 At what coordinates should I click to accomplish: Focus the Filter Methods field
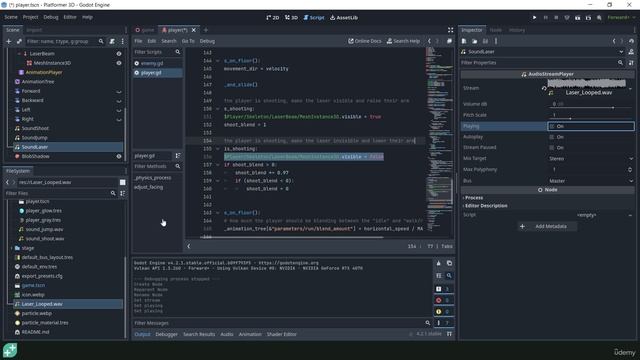tap(157, 167)
